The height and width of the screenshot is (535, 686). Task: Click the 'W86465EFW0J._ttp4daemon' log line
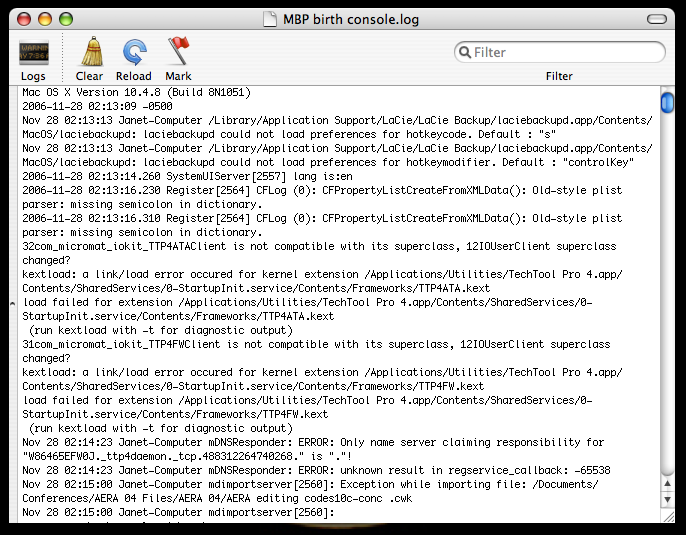point(187,456)
